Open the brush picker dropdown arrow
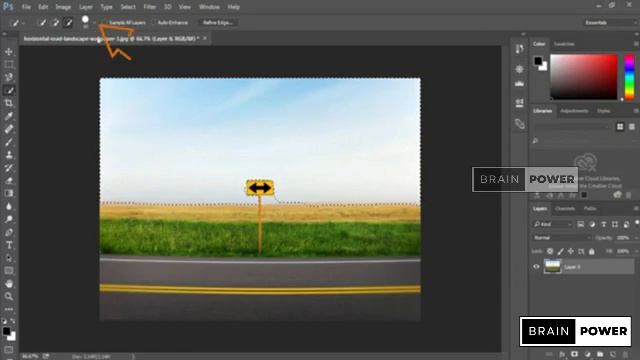 pos(94,23)
